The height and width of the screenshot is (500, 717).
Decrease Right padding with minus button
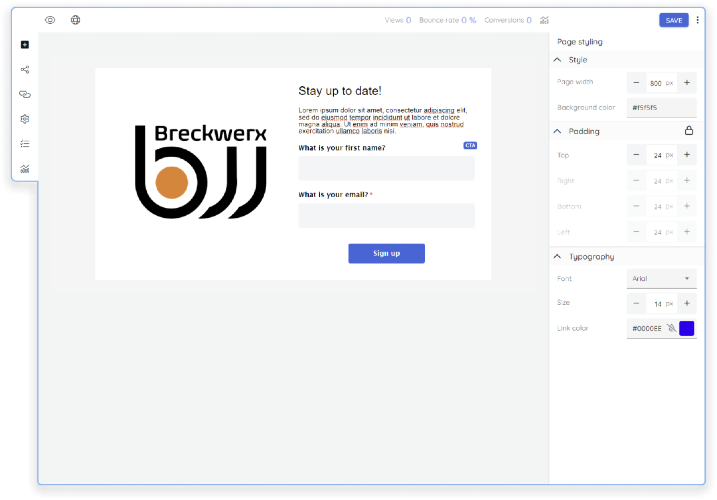point(636,181)
